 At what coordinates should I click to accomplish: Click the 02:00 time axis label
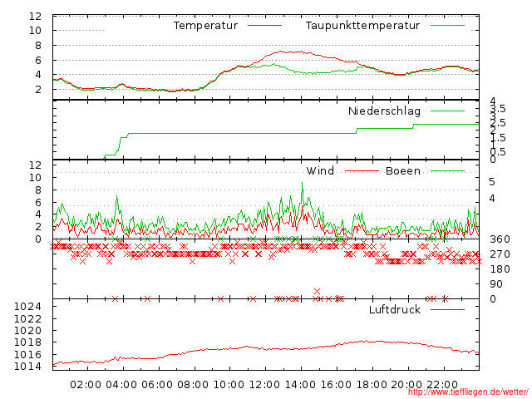[86, 385]
